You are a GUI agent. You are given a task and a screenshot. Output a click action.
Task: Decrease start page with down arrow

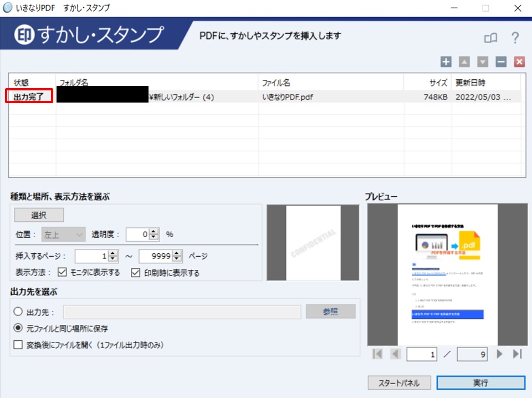pyautogui.click(x=113, y=258)
